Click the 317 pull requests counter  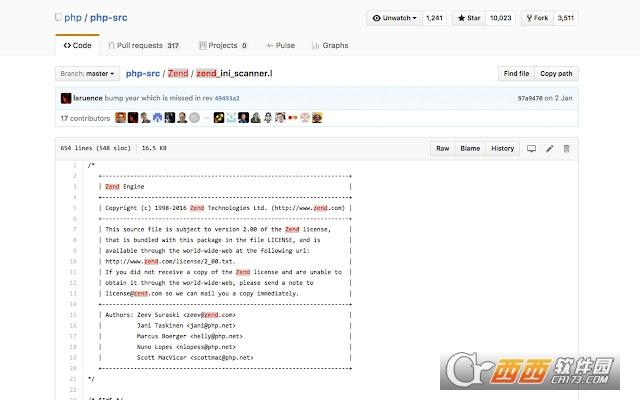click(173, 46)
